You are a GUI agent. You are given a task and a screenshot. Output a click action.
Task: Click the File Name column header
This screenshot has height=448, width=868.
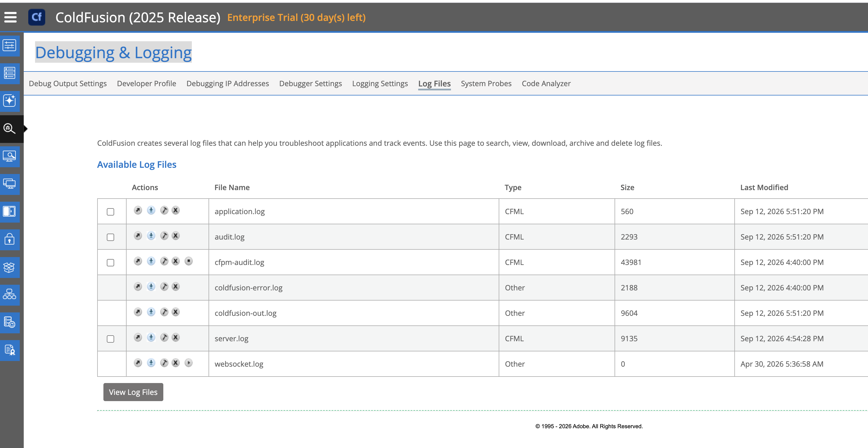(x=232, y=187)
